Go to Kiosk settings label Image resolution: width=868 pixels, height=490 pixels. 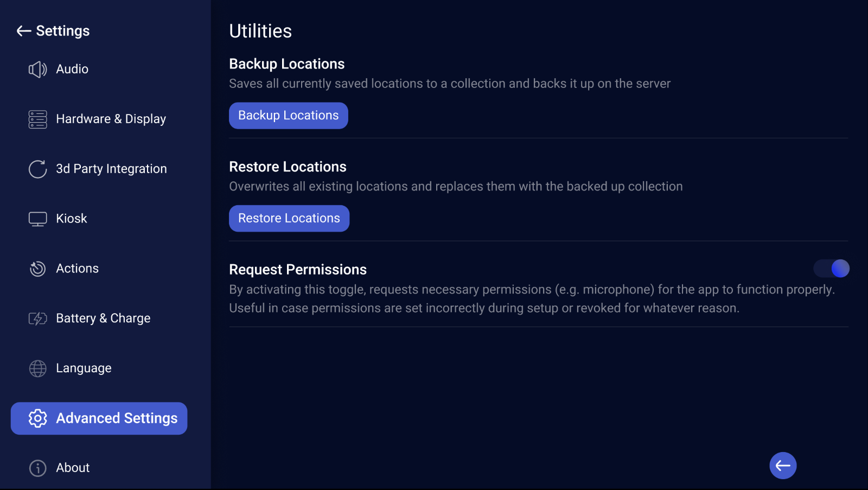point(72,219)
